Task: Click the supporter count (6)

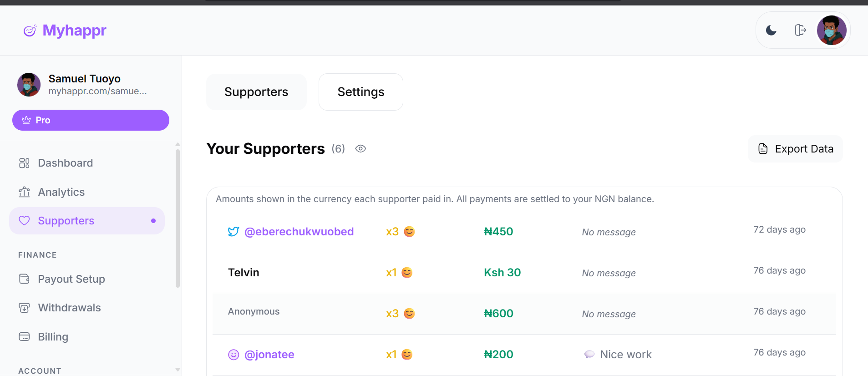Action: point(338,149)
